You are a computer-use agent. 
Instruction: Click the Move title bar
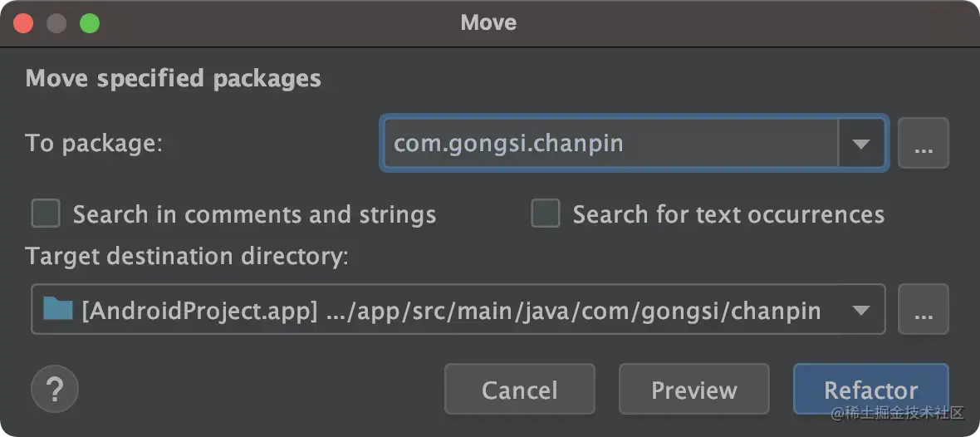tap(488, 22)
